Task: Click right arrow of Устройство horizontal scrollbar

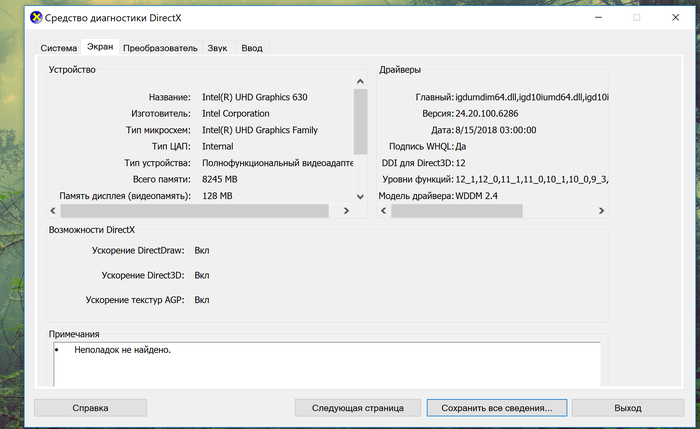Action: 347,211
